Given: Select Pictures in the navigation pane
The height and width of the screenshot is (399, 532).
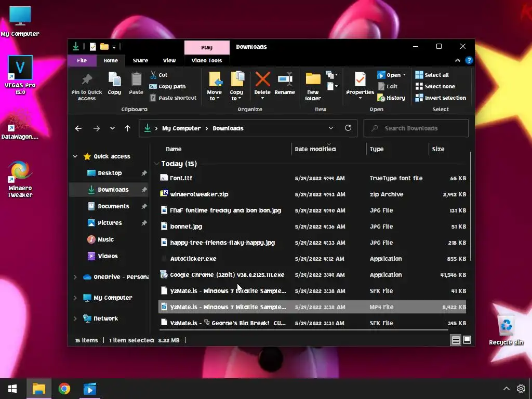Looking at the screenshot, I should (110, 223).
